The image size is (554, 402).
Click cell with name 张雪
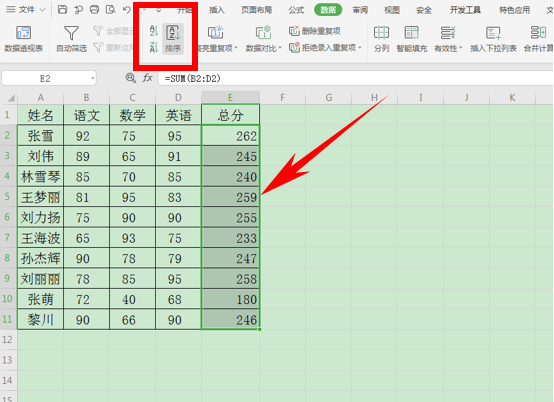41,135
